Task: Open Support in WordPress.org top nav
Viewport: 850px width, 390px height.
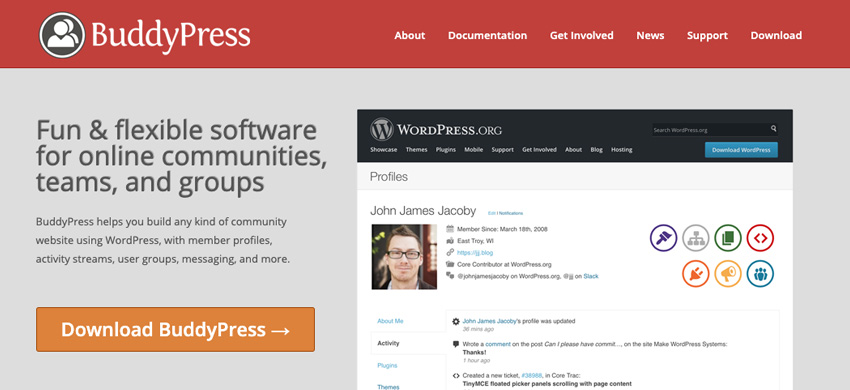Action: pos(503,150)
